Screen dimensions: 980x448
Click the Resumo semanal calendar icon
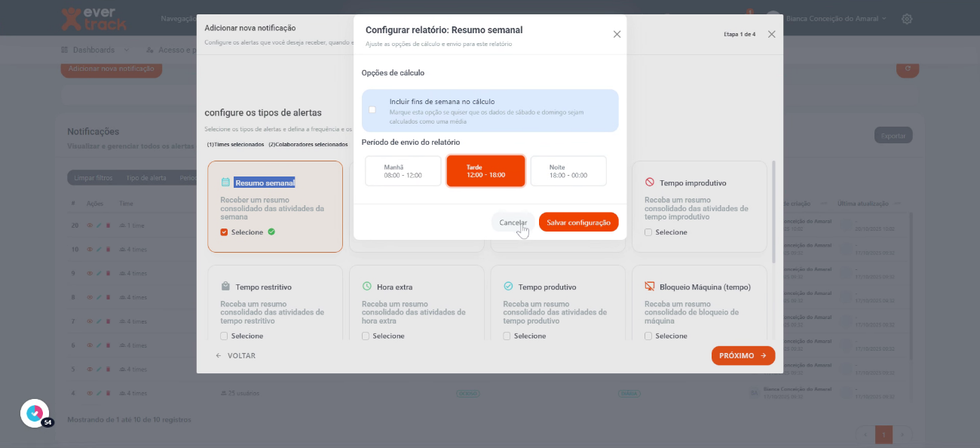tap(225, 183)
